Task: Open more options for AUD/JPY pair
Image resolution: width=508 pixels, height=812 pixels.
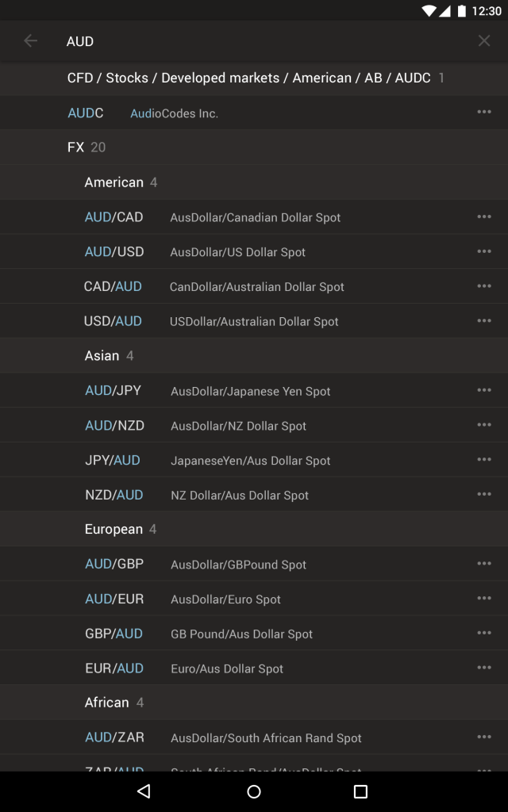Action: tap(484, 390)
